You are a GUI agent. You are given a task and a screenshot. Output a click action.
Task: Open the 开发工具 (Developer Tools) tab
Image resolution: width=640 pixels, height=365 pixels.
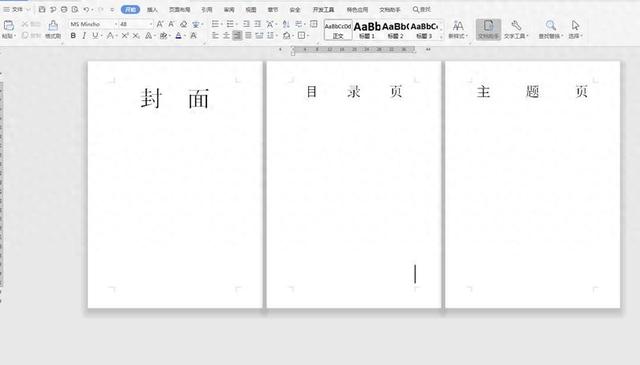pos(323,9)
